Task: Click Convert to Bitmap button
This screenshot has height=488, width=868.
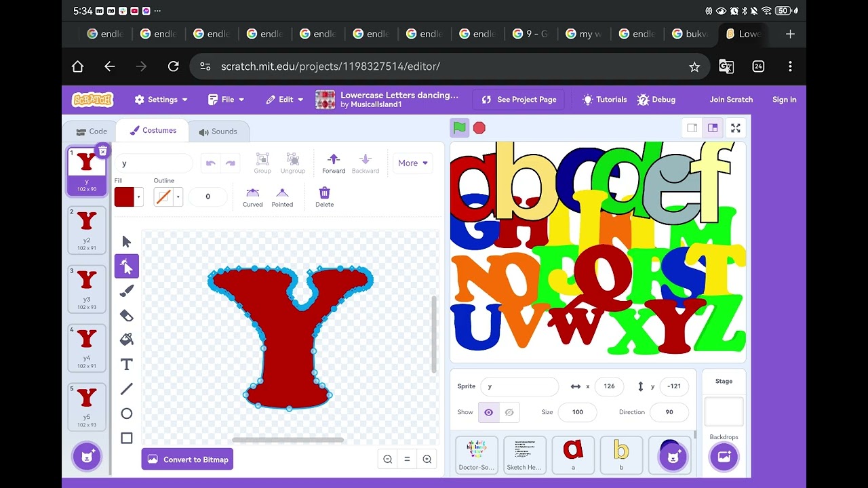Action: [187, 460]
